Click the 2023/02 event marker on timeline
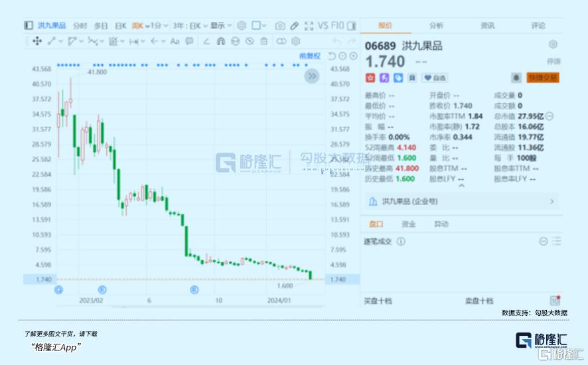 coord(102,289)
